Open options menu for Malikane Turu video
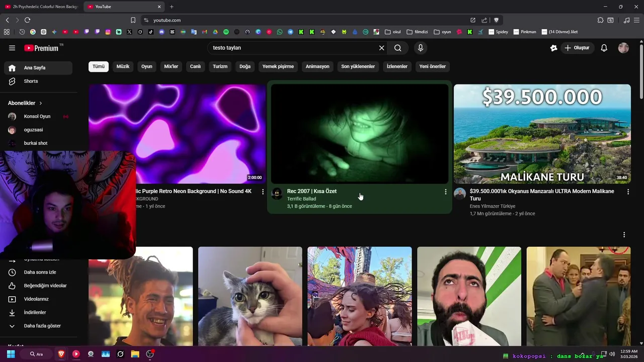This screenshot has width=644, height=362. 628,192
